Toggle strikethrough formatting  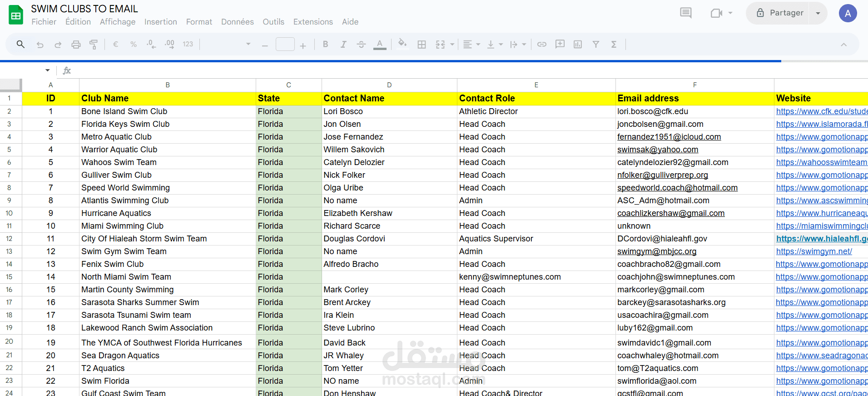click(361, 44)
